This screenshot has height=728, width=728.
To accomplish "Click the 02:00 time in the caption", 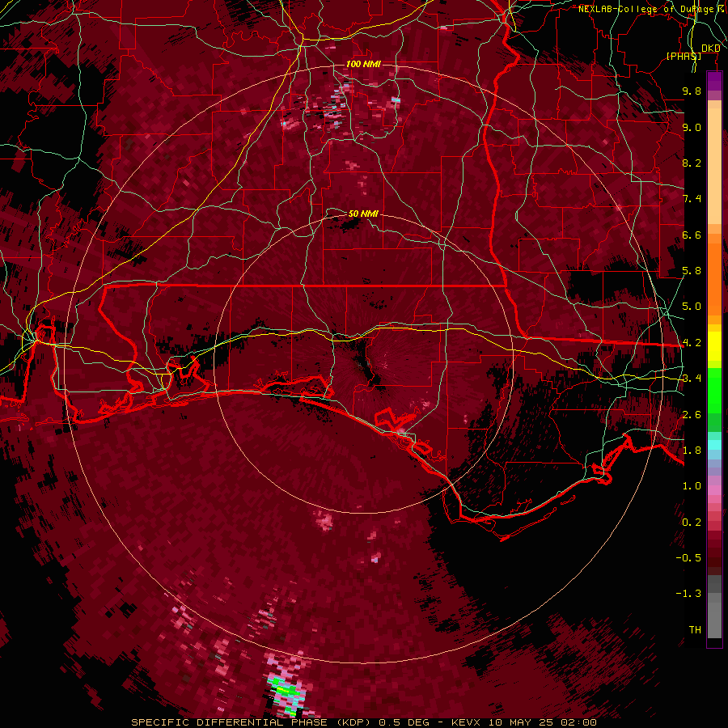I will [580, 722].
